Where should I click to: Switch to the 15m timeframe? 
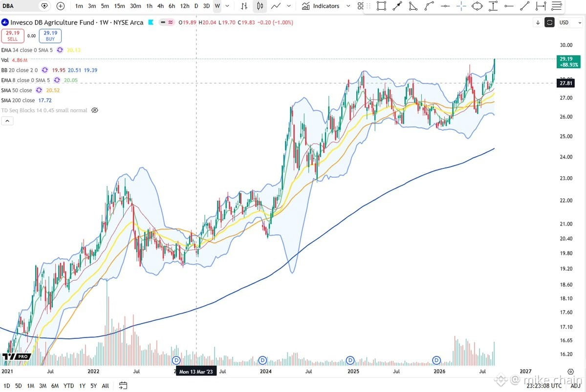[x=120, y=6]
